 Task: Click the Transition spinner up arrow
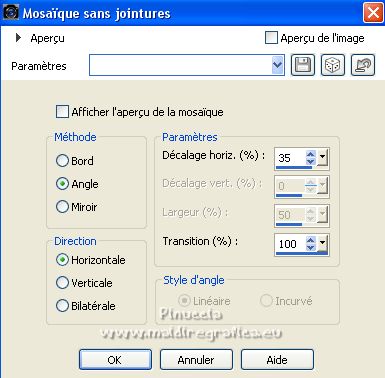(311, 240)
